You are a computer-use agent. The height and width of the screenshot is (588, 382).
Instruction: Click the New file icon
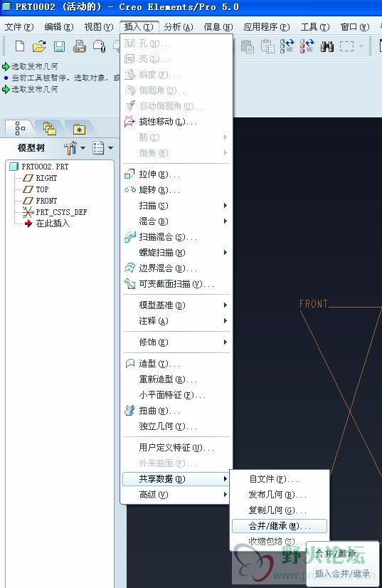pos(20,46)
